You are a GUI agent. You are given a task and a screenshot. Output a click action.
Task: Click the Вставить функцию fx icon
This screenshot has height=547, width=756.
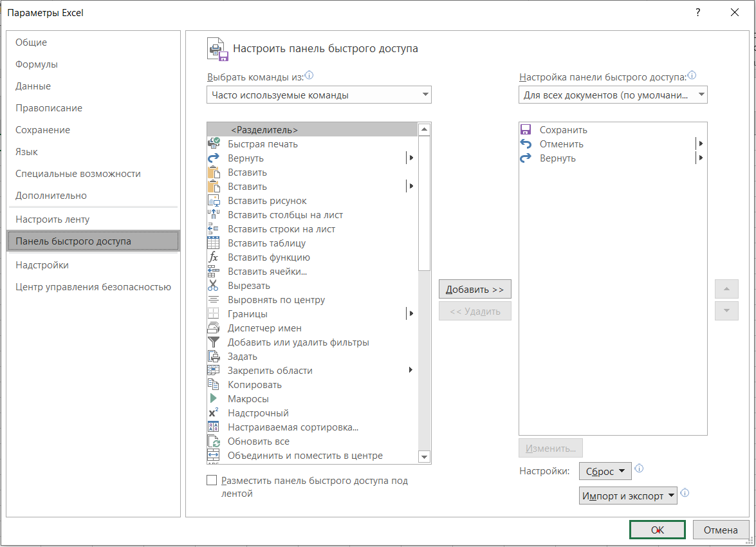pos(214,257)
